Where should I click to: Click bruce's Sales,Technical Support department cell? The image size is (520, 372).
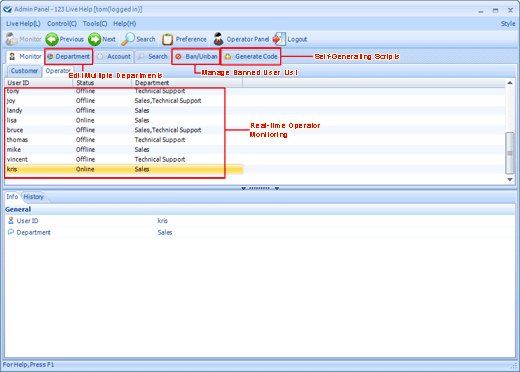pyautogui.click(x=168, y=130)
